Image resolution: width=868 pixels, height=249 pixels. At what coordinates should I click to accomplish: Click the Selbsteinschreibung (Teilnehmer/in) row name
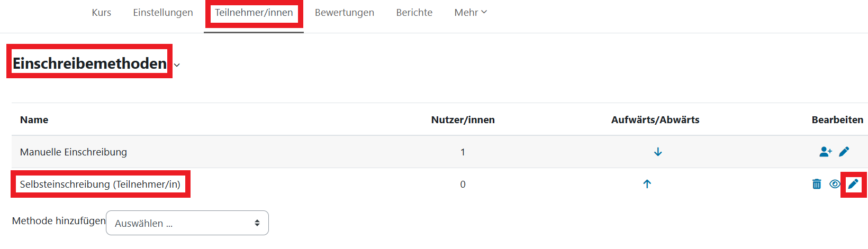point(100,185)
